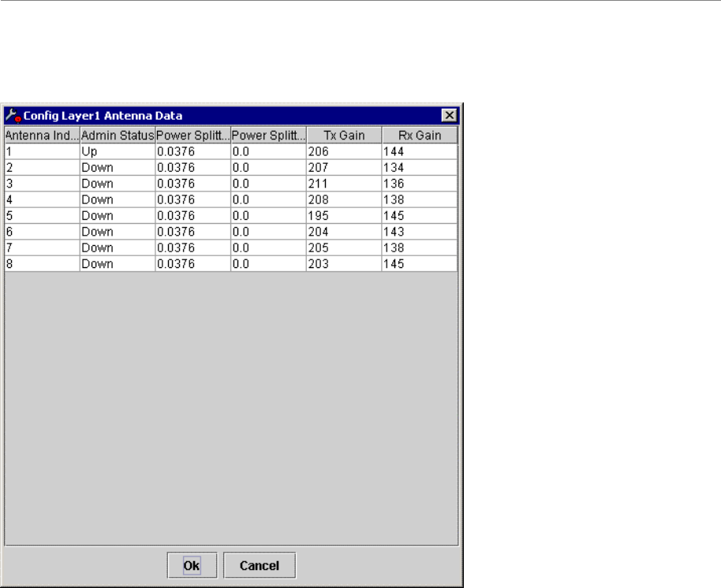The height and width of the screenshot is (588, 721).
Task: Click the 0.0 power splitter cell in row 4
Action: pyautogui.click(x=268, y=200)
